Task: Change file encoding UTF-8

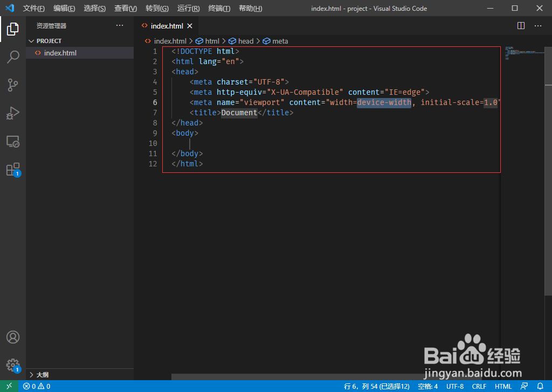Action: click(x=455, y=386)
